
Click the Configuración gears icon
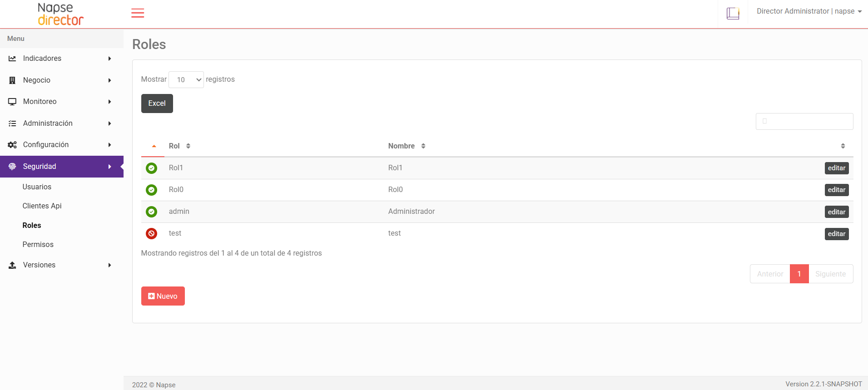[12, 145]
